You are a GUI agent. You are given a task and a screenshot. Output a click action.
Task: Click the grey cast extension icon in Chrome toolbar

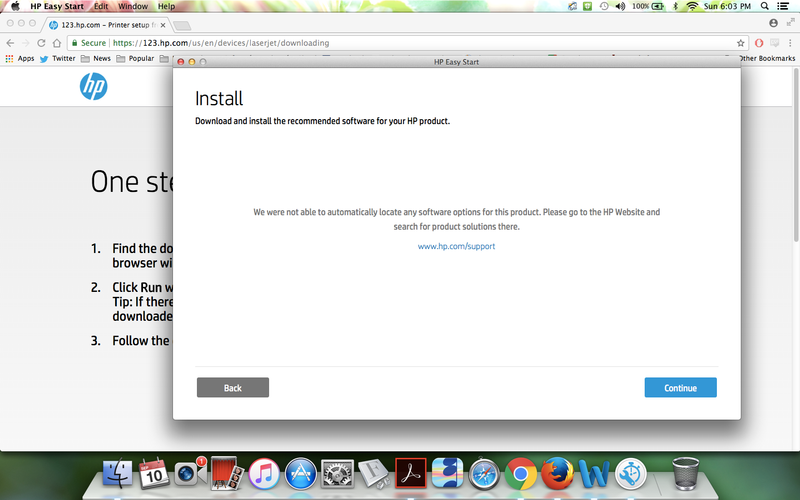point(774,43)
